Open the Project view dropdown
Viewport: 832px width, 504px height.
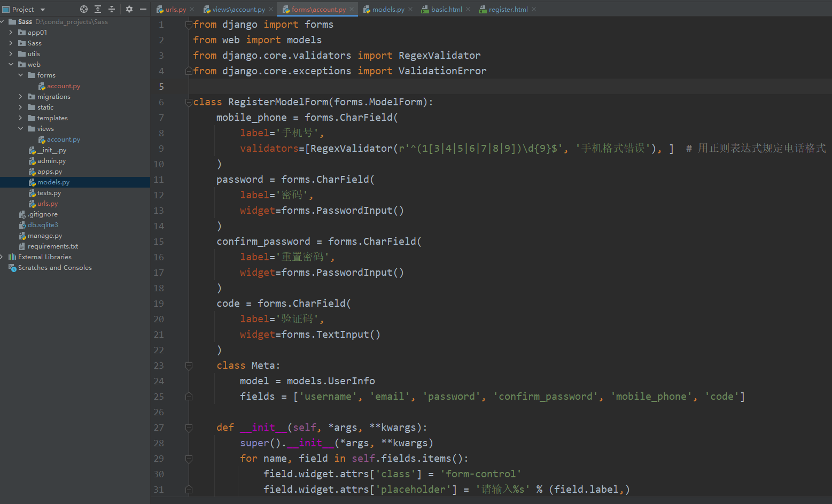click(x=43, y=10)
